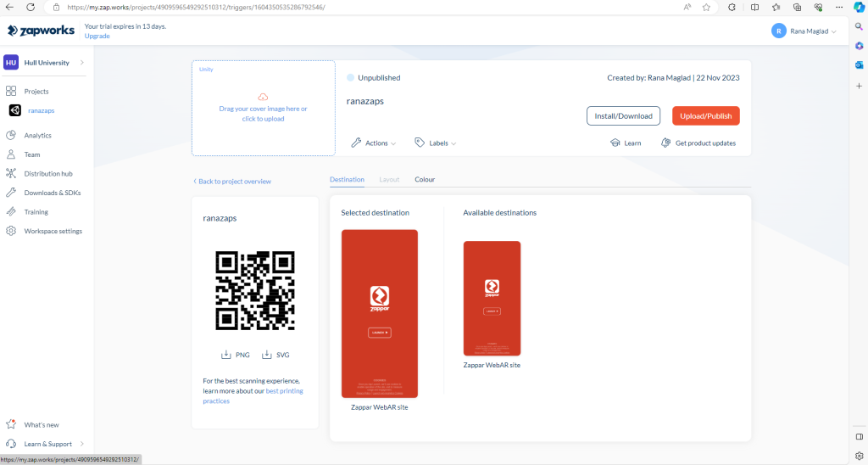Open the Actions dropdown

click(374, 143)
